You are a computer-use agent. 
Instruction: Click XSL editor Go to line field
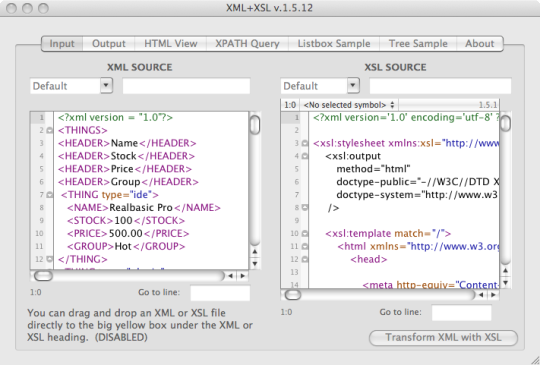point(461,313)
